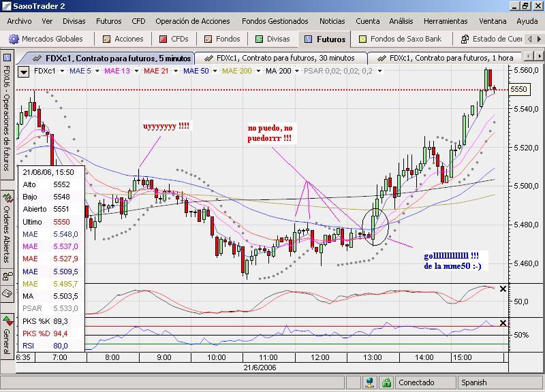The height and width of the screenshot is (392, 545).
Task: Expand the MAE 21 indicator dropdown
Action: [176, 71]
